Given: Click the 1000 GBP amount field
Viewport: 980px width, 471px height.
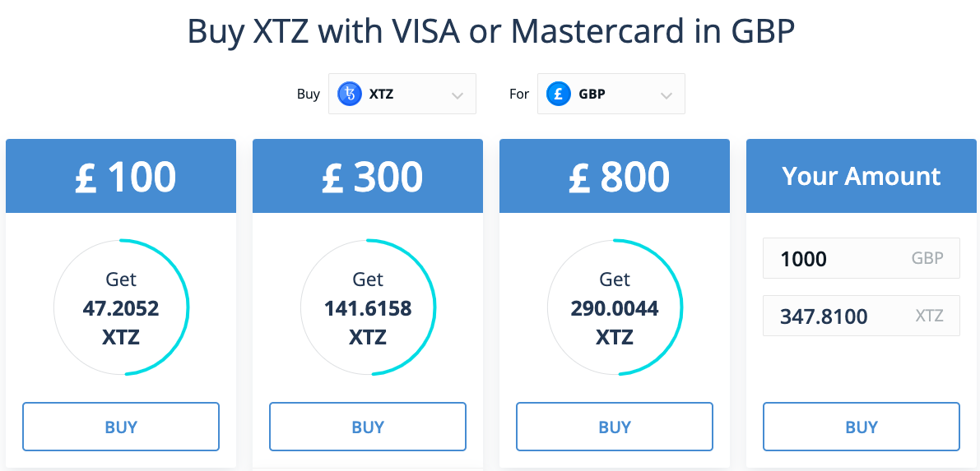Looking at the screenshot, I should tap(862, 258).
